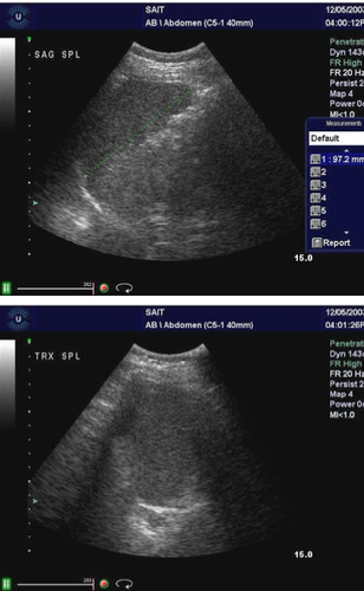The width and height of the screenshot is (364, 591).
Task: Click the round U logo in the top SAG SPL header
Action: point(17,16)
